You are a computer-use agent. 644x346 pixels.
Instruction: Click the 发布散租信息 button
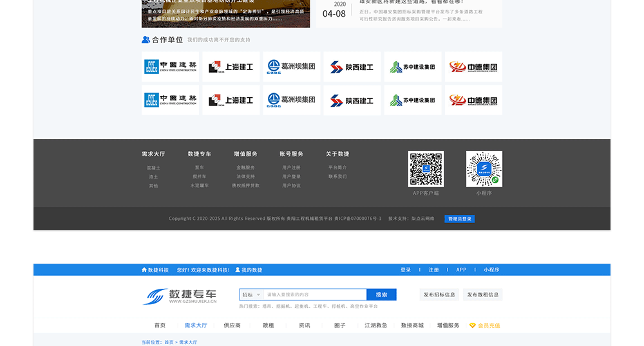click(483, 295)
